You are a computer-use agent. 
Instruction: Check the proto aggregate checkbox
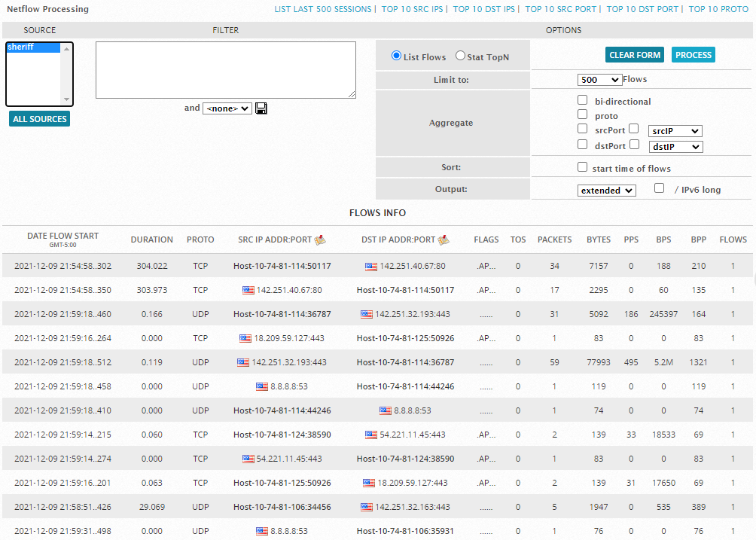[582, 114]
